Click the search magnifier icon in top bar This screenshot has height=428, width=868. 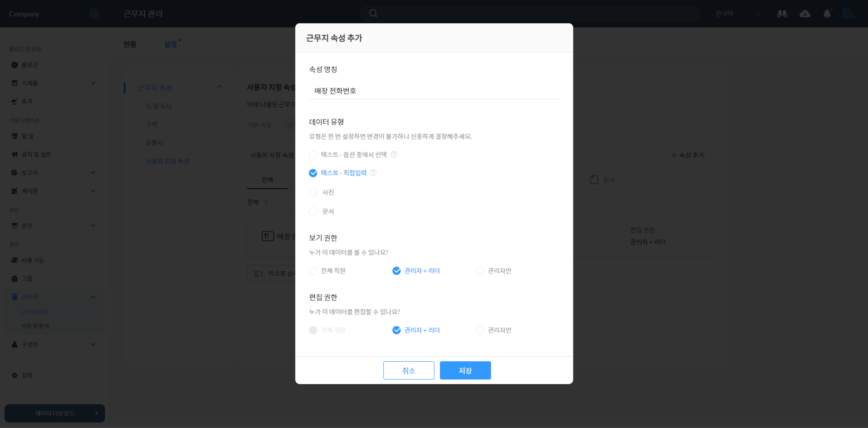coord(373,14)
